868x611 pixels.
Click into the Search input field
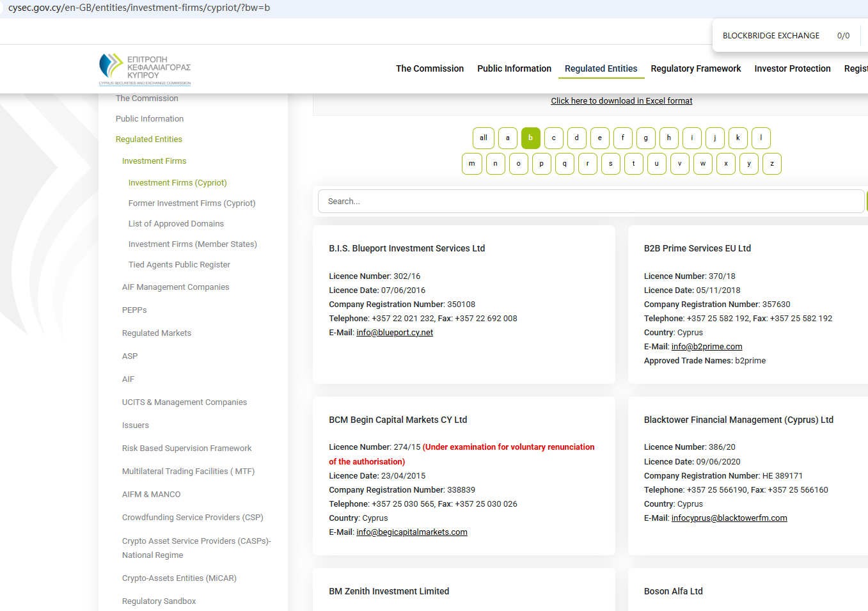click(x=590, y=201)
